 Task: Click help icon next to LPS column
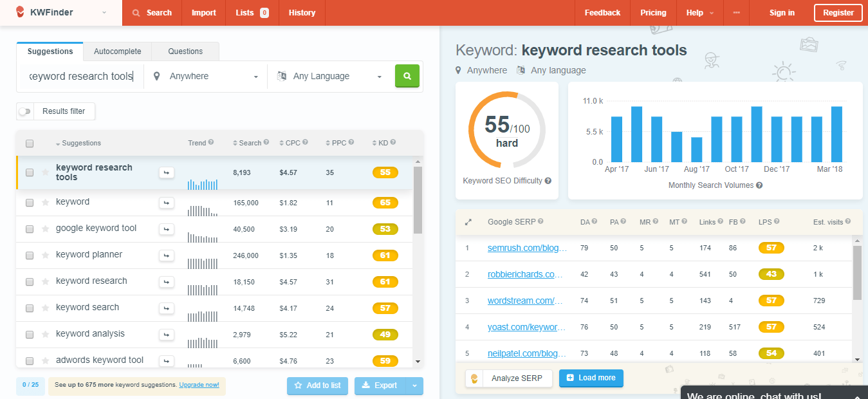[x=778, y=221]
